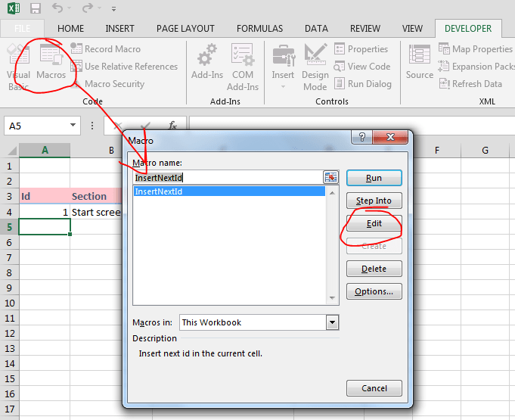Switch to the PAGE LAYOUT tab

point(185,29)
